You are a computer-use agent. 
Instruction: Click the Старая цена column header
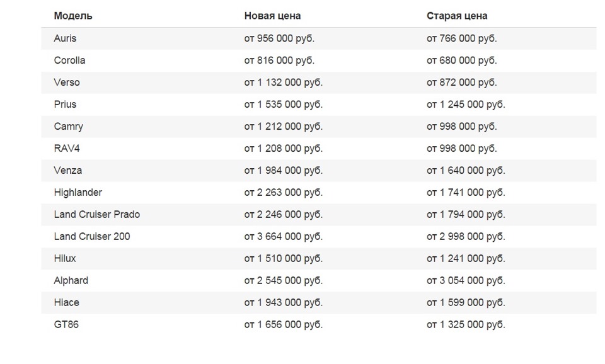click(x=456, y=16)
